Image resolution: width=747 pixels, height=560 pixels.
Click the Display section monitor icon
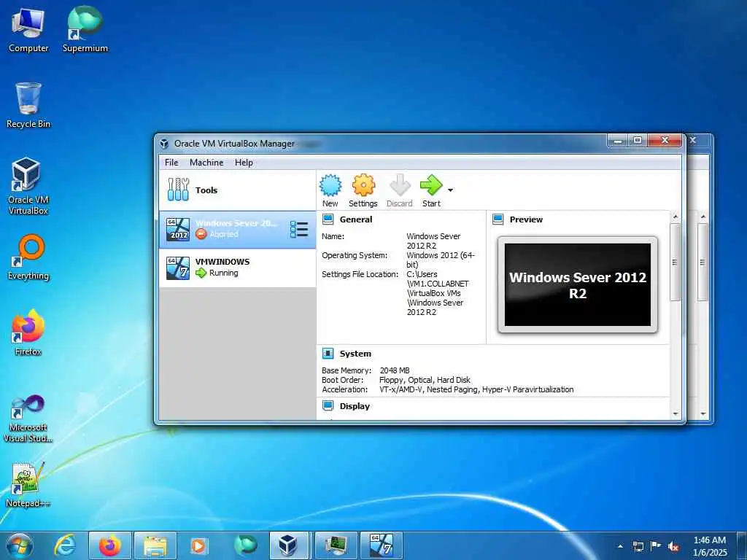pyautogui.click(x=328, y=405)
